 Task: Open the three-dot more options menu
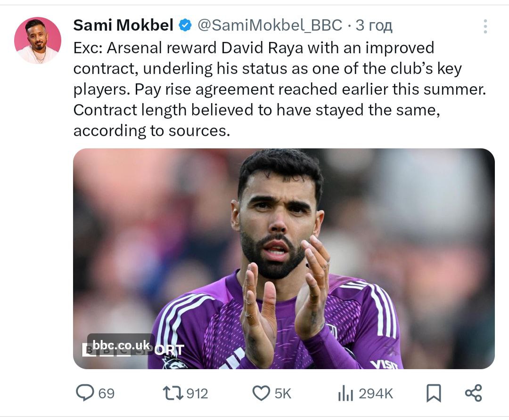tap(485, 26)
